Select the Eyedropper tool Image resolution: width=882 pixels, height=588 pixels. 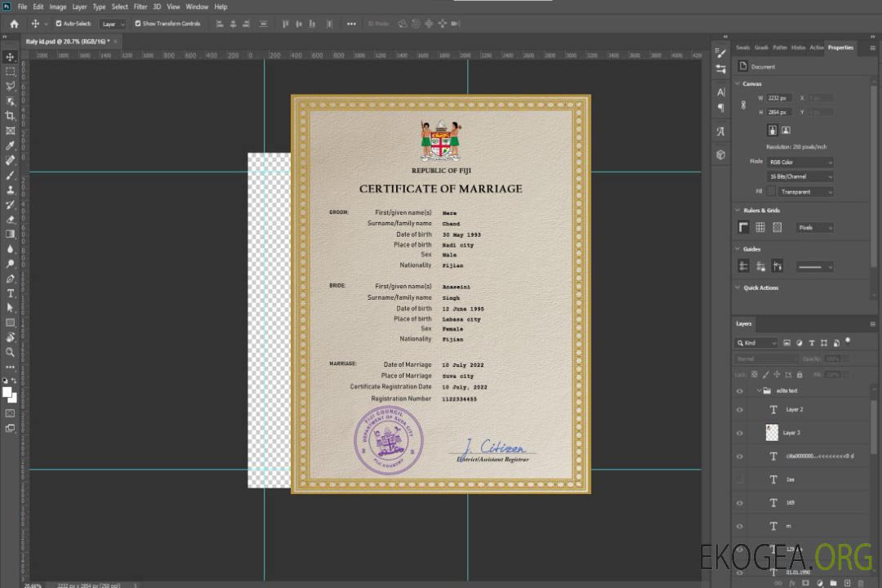pos(10,145)
